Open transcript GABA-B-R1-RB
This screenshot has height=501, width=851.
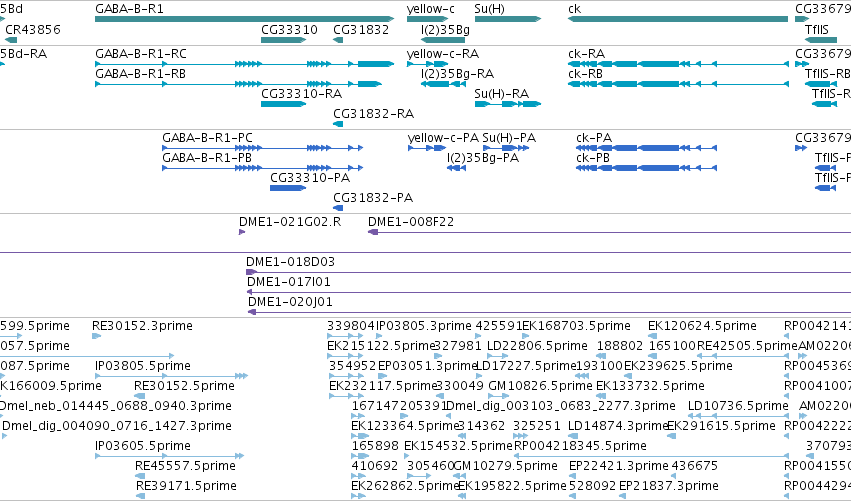140,74
